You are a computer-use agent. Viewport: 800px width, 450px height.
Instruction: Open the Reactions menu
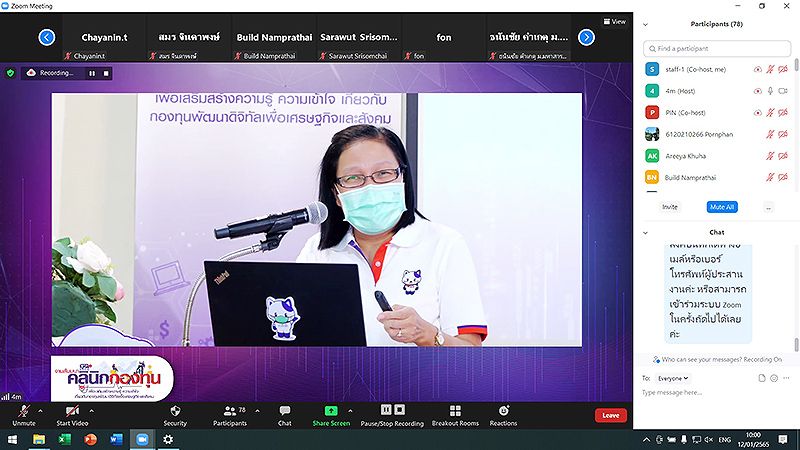[503, 415]
